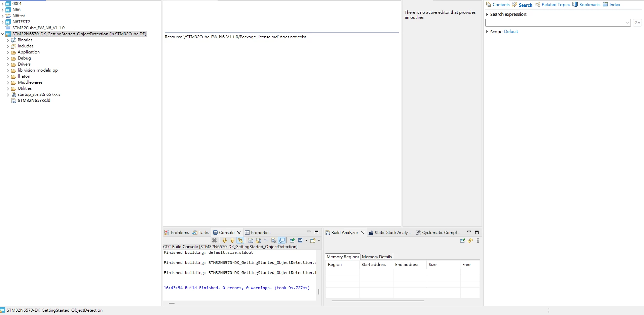
Task: Switch to the Problems tab
Action: [x=177, y=232]
